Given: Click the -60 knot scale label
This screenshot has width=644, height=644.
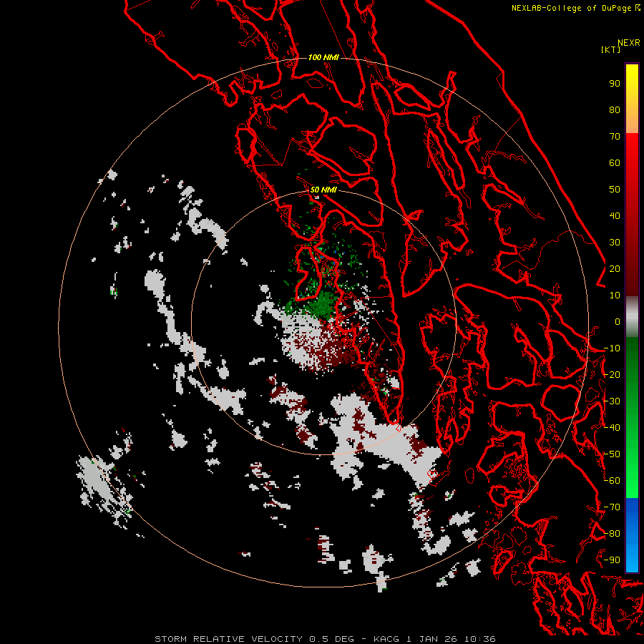Looking at the screenshot, I should pyautogui.click(x=612, y=481).
